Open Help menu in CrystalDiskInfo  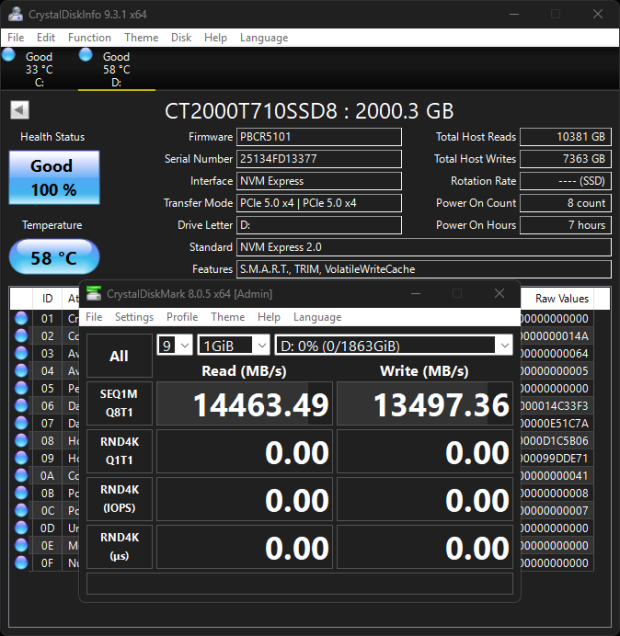(x=215, y=38)
